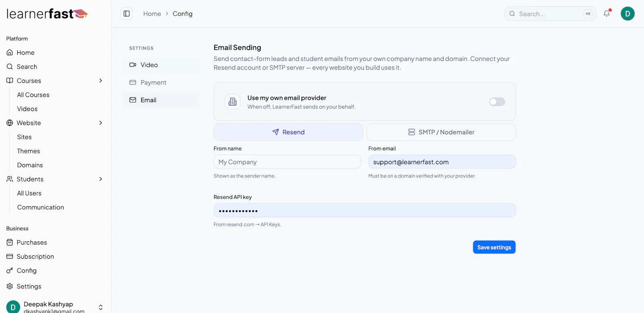Click the Config key icon

point(10,270)
